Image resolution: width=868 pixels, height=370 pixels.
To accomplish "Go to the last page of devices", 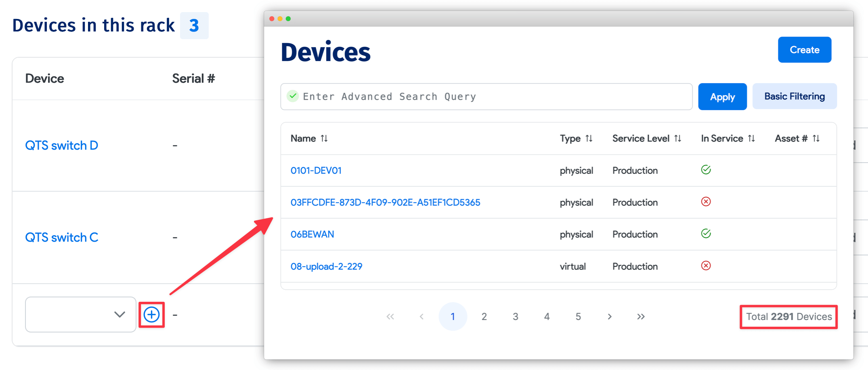I will [641, 317].
